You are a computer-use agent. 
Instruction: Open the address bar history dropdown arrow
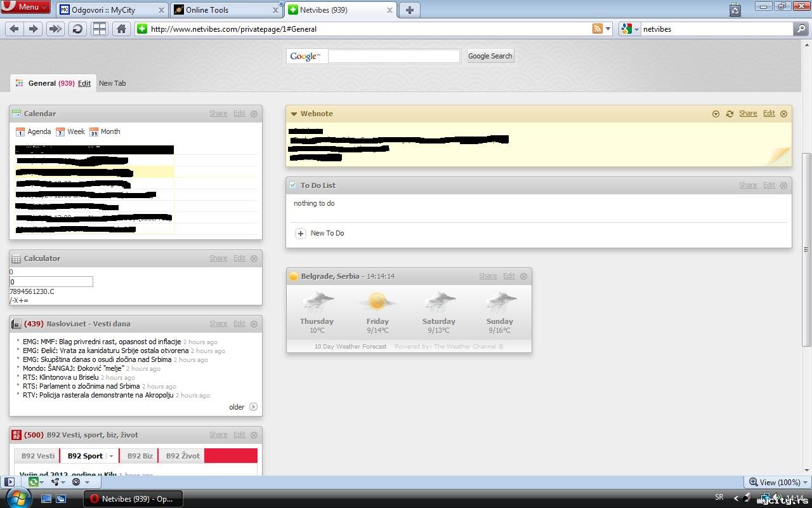pyautogui.click(x=608, y=29)
